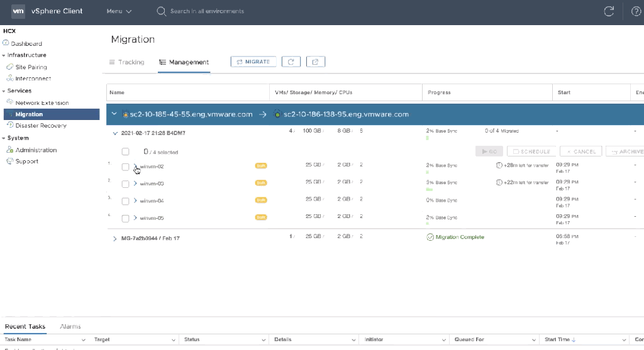This screenshot has width=644, height=350.
Task: Click the winvm-05 Base Sync progress bar
Action: tap(428, 223)
